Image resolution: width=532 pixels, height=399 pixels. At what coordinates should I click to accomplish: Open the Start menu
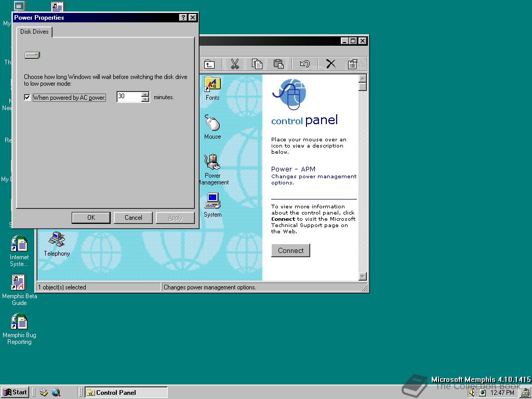[15, 392]
